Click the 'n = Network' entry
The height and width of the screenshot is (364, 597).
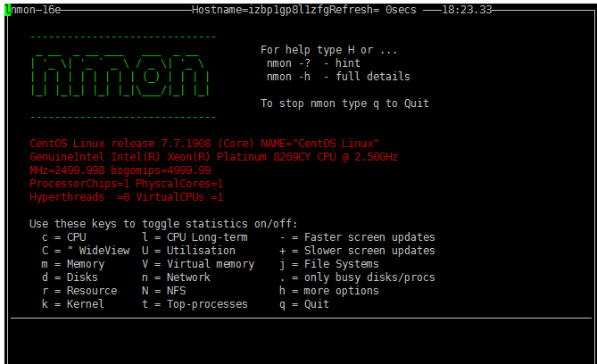click(176, 277)
